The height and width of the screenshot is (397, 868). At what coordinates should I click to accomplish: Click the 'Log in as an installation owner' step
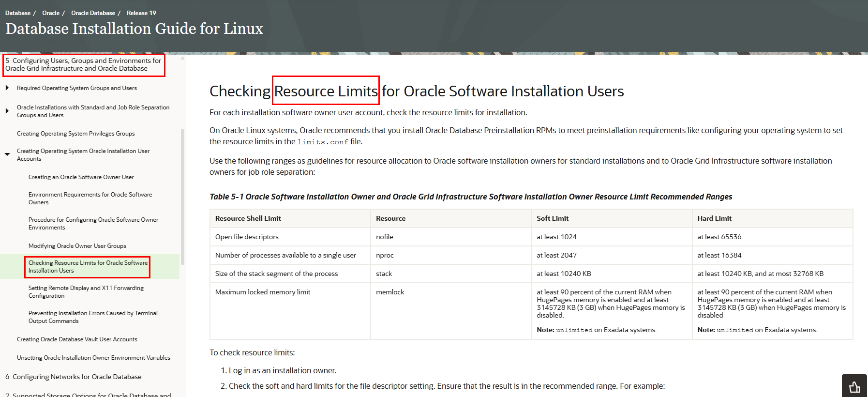click(x=283, y=370)
